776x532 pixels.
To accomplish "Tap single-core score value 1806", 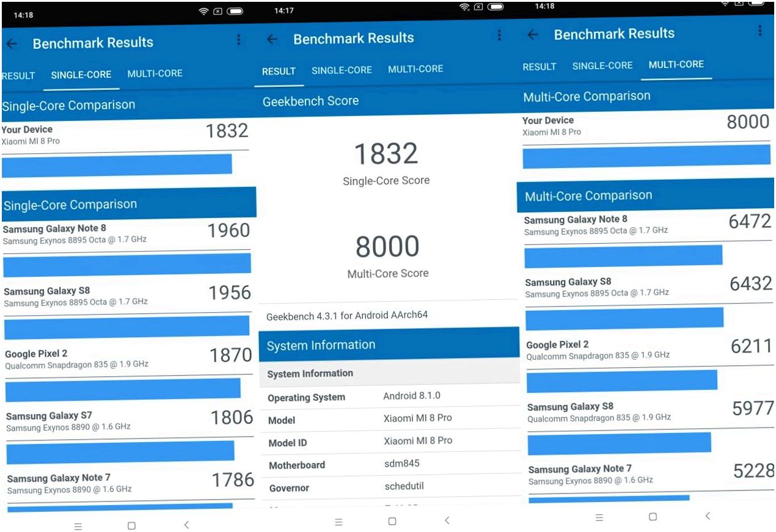I will click(232, 418).
